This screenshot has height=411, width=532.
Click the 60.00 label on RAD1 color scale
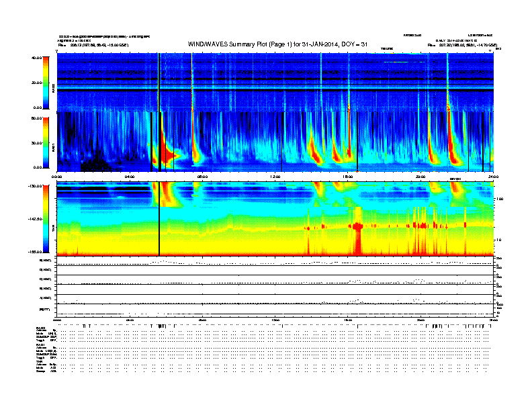click(x=36, y=118)
